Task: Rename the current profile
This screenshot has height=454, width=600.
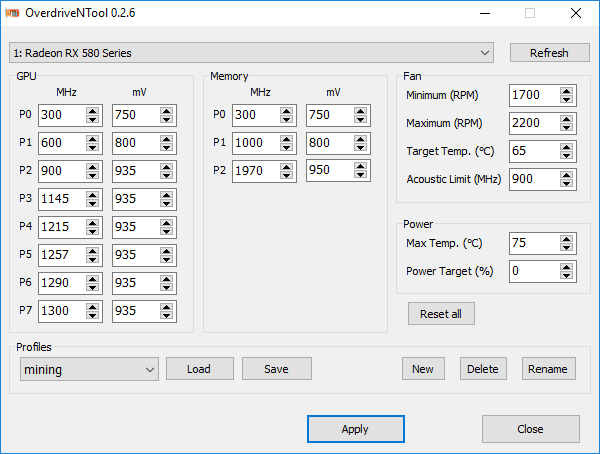Action: tap(549, 369)
